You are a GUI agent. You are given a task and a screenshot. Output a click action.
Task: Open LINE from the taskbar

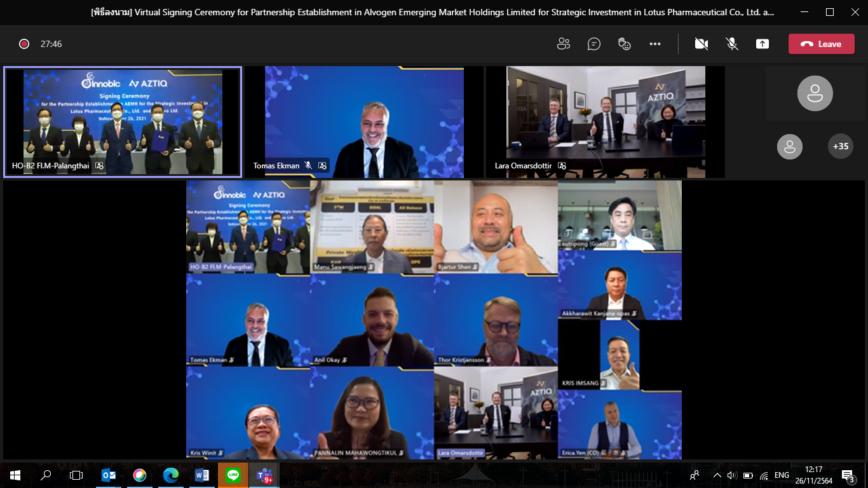click(x=233, y=475)
